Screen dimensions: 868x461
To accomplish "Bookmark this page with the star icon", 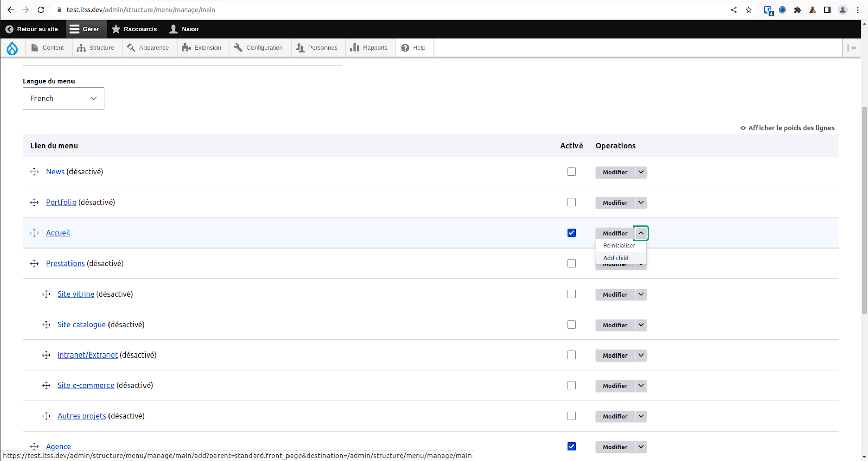I will [x=748, y=10].
